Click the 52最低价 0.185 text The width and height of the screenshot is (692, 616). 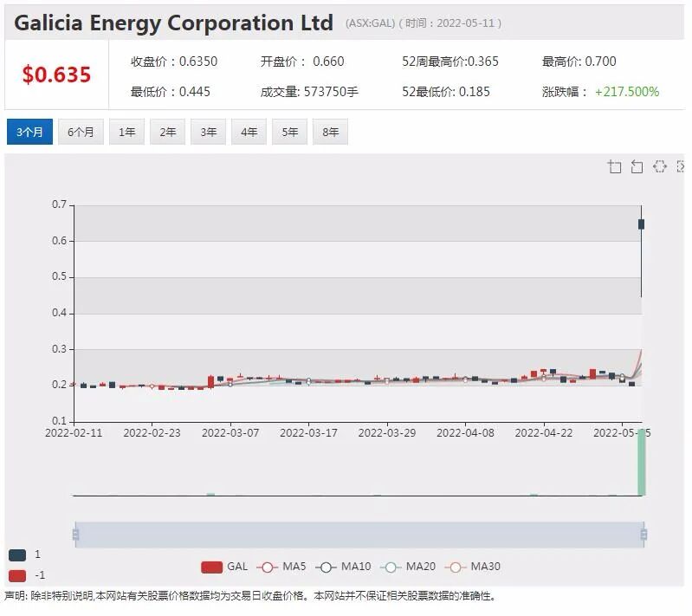pos(446,92)
